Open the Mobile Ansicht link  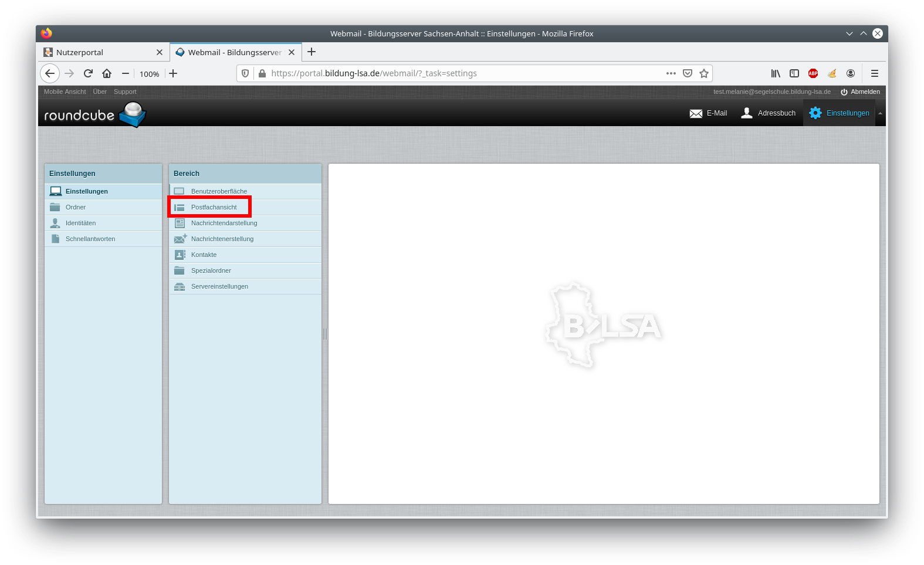65,92
